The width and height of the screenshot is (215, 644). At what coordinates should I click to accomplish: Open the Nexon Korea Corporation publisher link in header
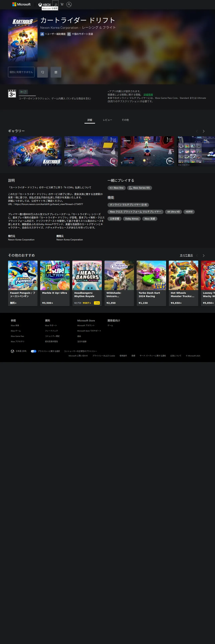coord(59,28)
